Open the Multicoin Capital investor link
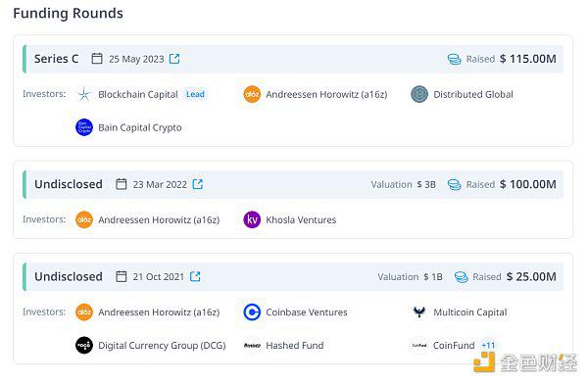Screen dimensions: 588x383 point(470,312)
